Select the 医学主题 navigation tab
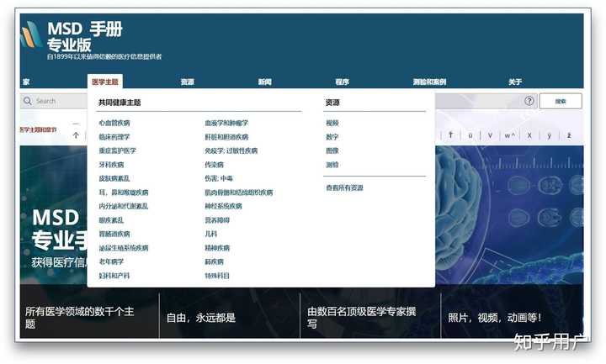 point(105,82)
